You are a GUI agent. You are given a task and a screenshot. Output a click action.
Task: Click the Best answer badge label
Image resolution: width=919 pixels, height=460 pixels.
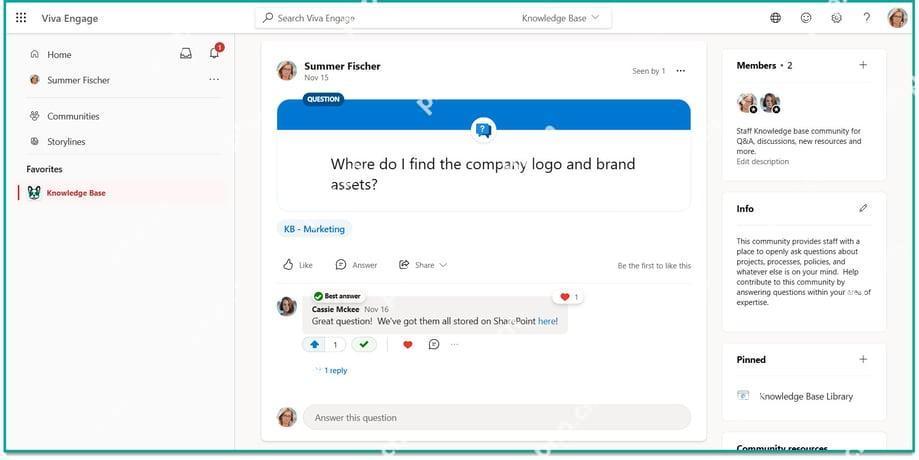pyautogui.click(x=337, y=296)
